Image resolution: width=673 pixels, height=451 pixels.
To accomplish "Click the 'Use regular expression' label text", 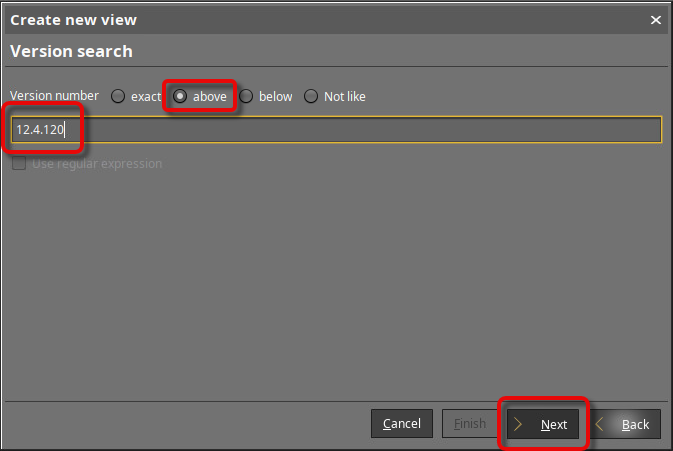I will [x=97, y=164].
